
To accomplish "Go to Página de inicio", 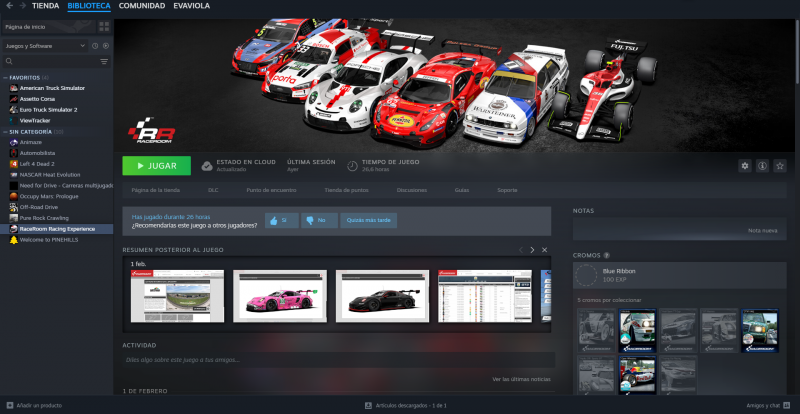I will tap(49, 27).
